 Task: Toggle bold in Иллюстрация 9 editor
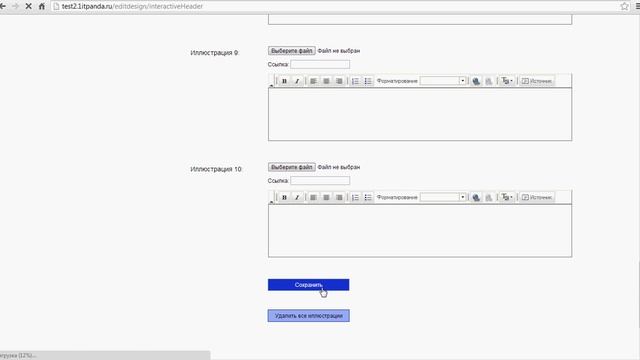(x=284, y=81)
